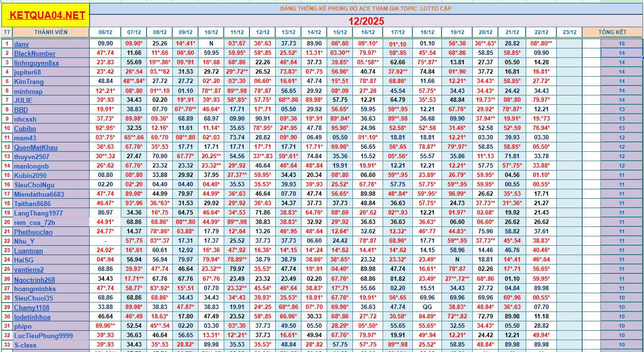Click the S-class member name

[x=25, y=345]
